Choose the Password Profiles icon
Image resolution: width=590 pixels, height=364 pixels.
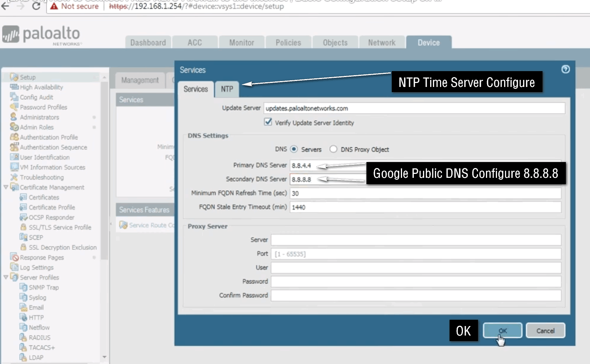14,107
